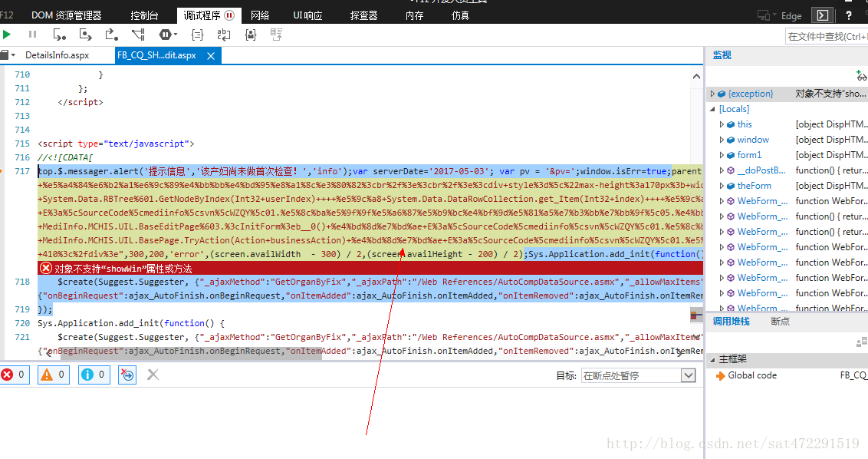Open the exception behavior stop-sign dropdown
This screenshot has height=459, width=868.
[168, 35]
